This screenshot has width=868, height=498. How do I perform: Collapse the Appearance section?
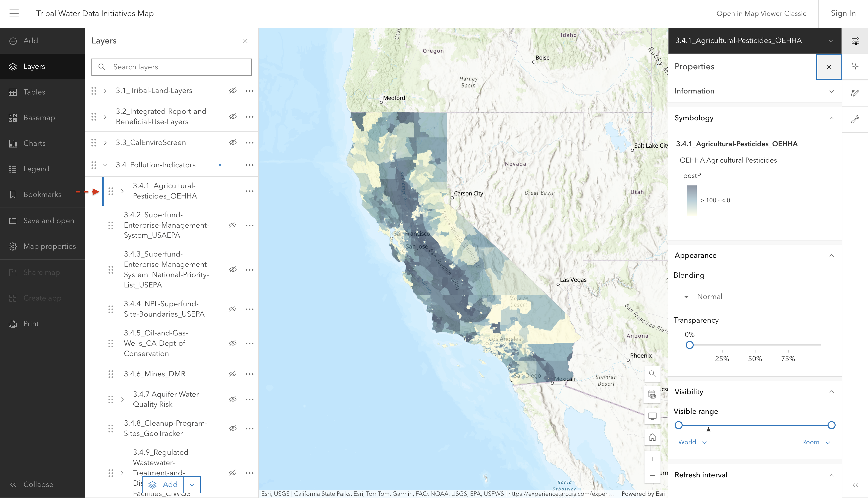pos(754,256)
